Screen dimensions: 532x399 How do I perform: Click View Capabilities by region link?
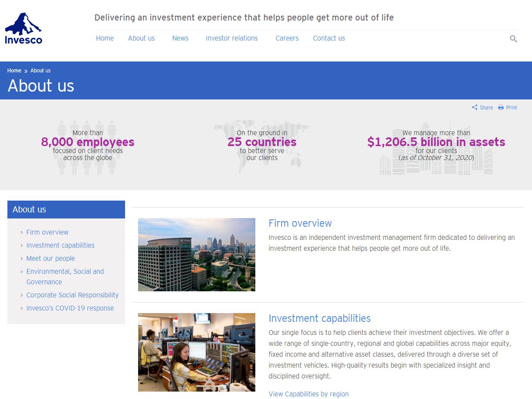pyautogui.click(x=308, y=394)
